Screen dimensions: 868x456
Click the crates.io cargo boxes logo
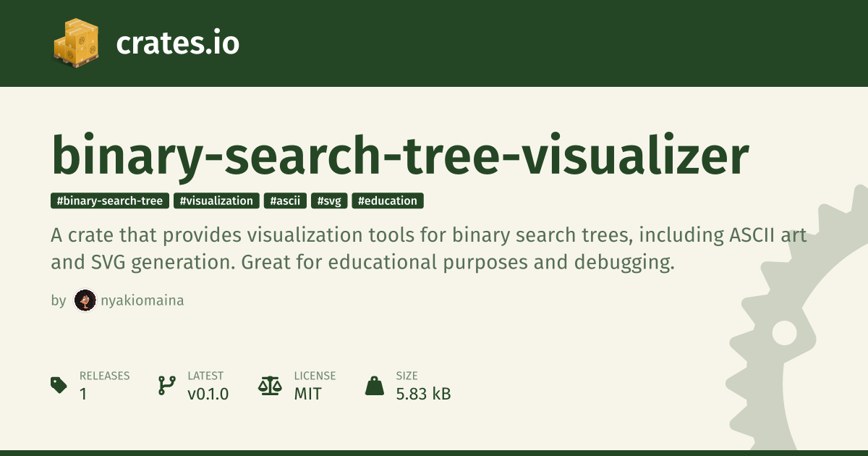click(76, 43)
